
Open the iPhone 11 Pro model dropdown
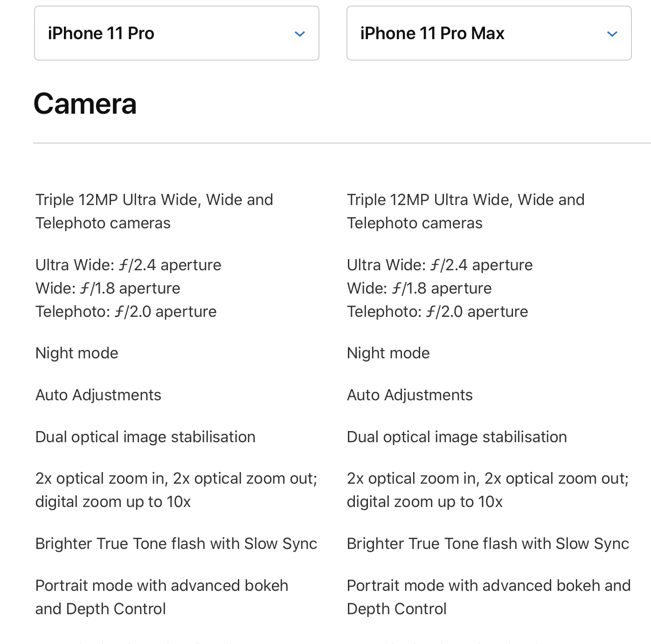point(176,33)
